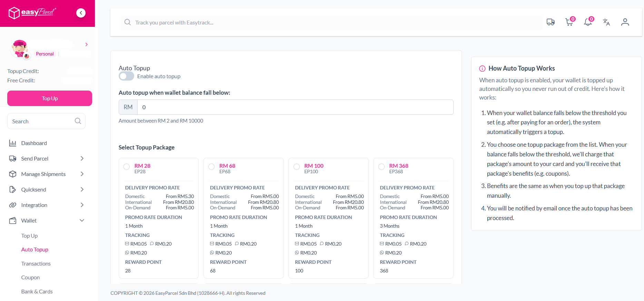The image size is (644, 301).
Task: Open the user account profile icon
Action: coord(625,22)
